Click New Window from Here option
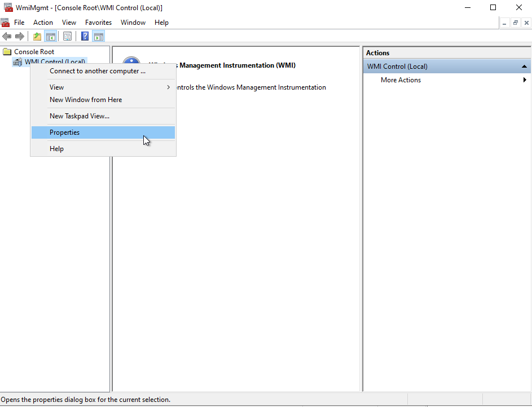Screen dimensions: 532x407 (x=86, y=100)
